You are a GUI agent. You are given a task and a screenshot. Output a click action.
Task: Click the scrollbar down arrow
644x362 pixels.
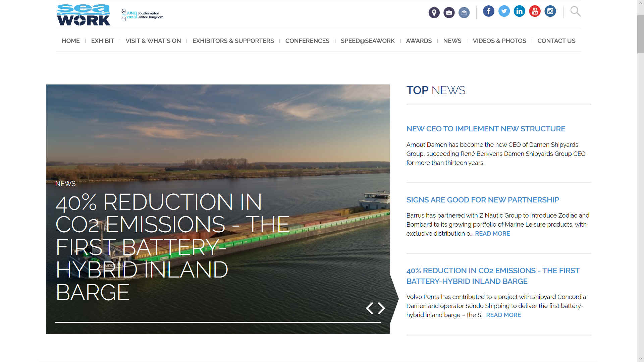[x=641, y=359]
